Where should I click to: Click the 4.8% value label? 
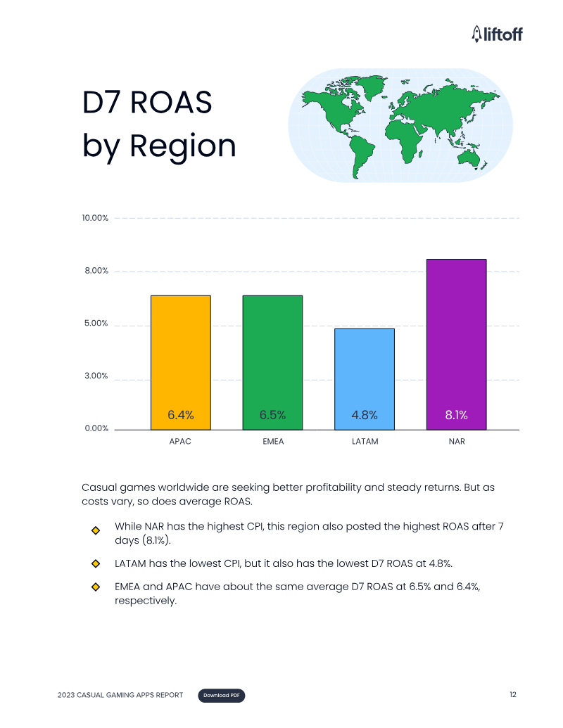(365, 414)
